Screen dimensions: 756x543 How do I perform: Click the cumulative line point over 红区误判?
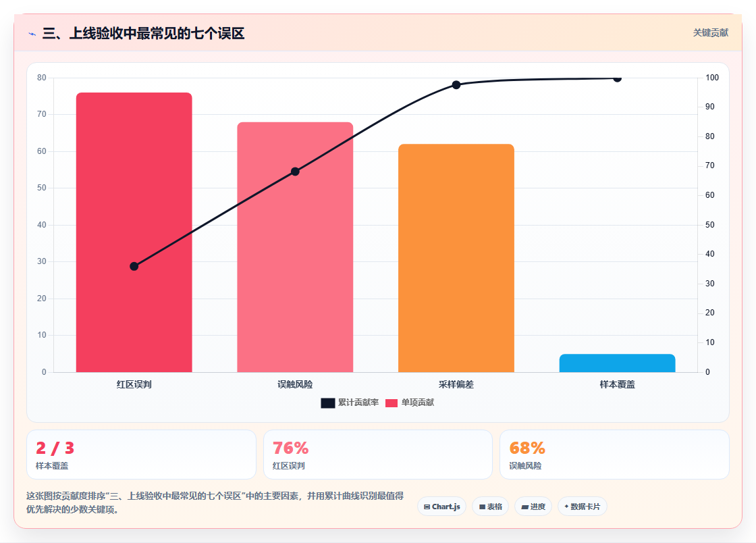click(x=134, y=266)
